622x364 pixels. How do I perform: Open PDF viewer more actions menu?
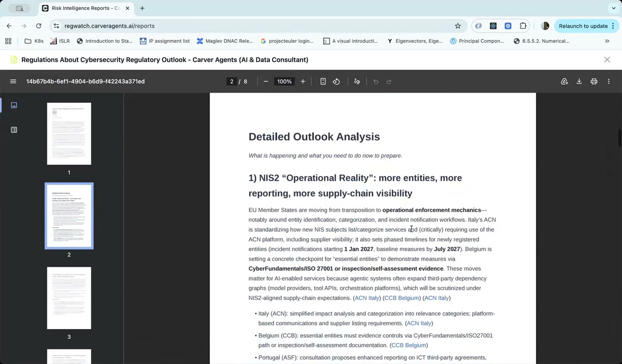(609, 82)
